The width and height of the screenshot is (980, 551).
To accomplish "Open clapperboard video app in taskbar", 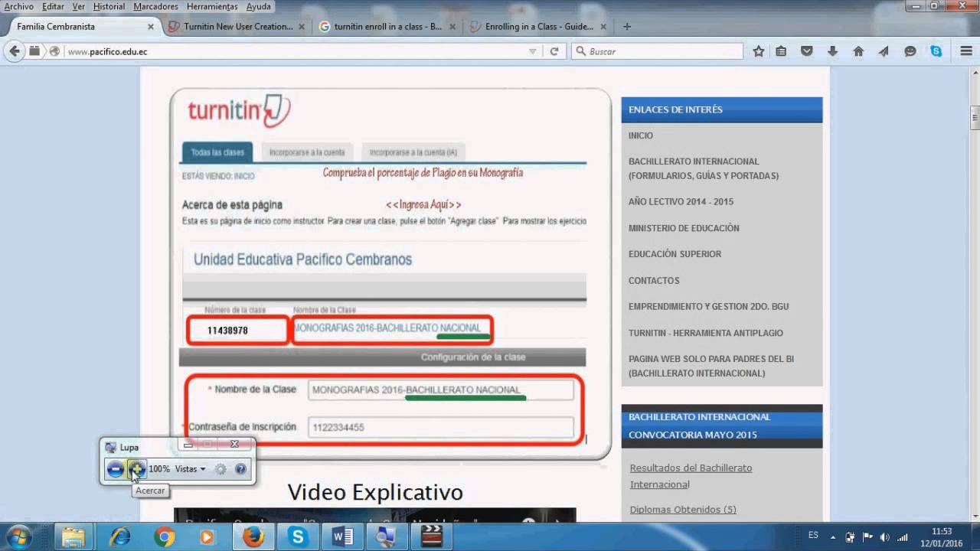I will pos(432,537).
